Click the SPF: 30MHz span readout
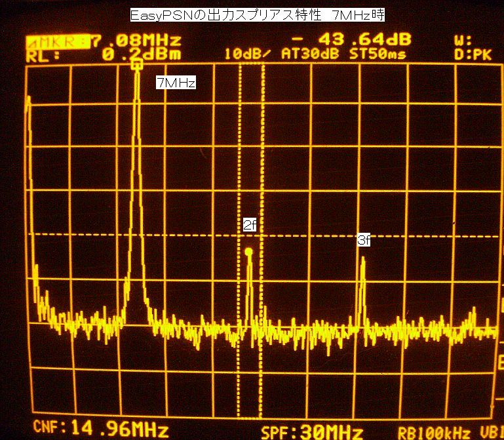 tap(312, 431)
